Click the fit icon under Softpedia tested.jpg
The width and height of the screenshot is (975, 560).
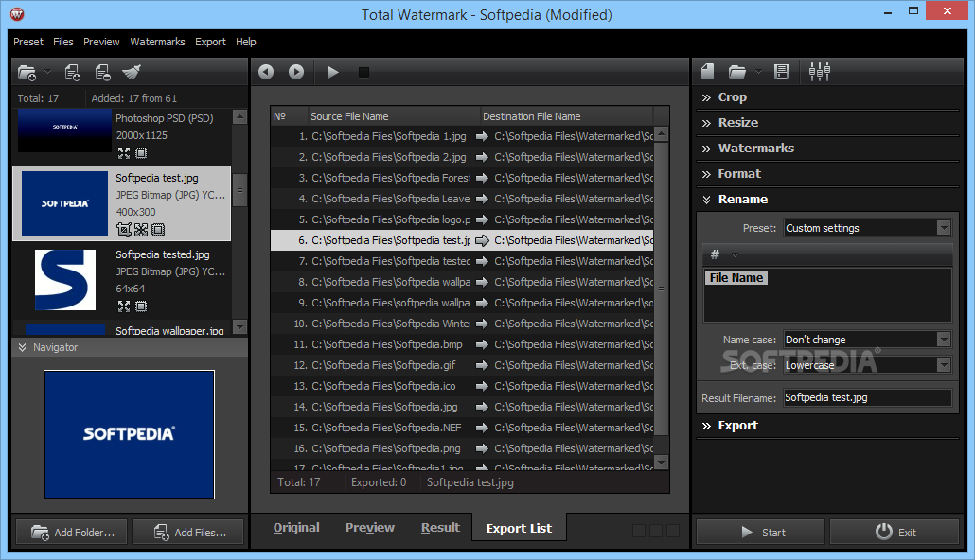(124, 306)
